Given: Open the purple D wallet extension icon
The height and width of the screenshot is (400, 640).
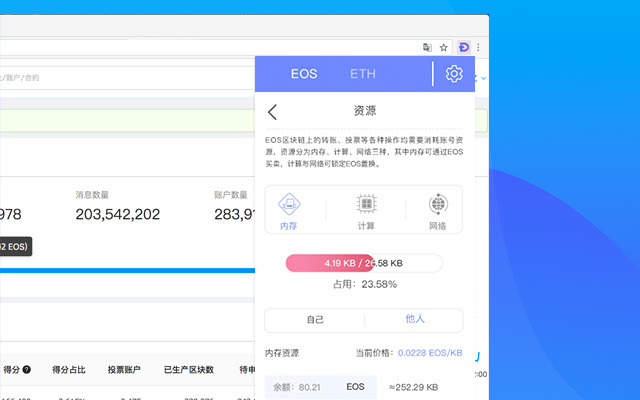Looking at the screenshot, I should (464, 47).
